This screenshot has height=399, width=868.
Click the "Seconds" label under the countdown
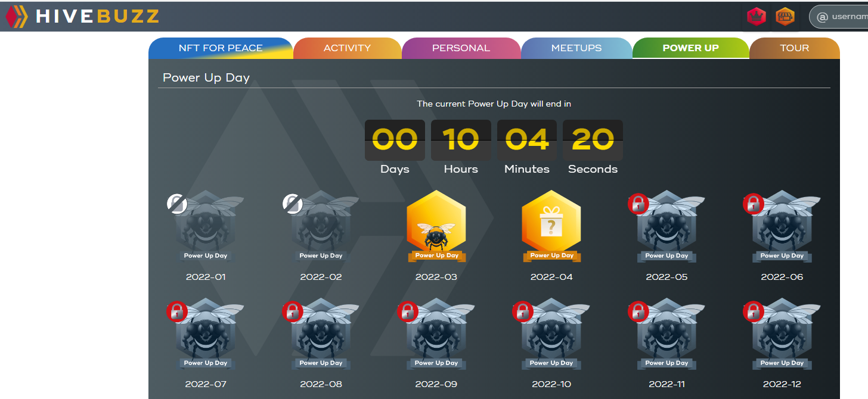pos(593,169)
